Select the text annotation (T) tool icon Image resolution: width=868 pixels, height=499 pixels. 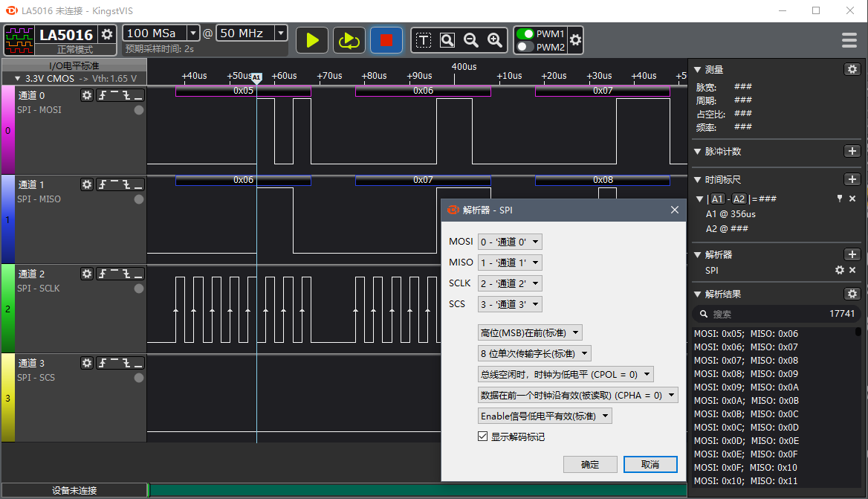[424, 40]
